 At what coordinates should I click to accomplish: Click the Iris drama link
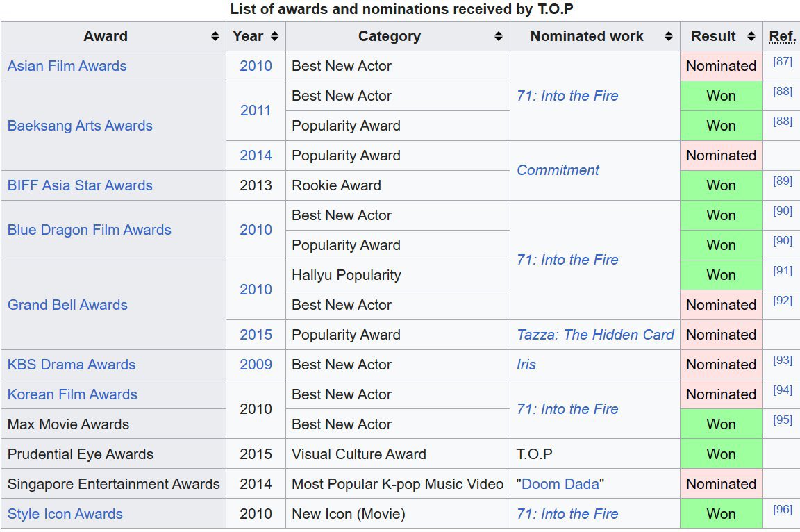pyautogui.click(x=526, y=365)
